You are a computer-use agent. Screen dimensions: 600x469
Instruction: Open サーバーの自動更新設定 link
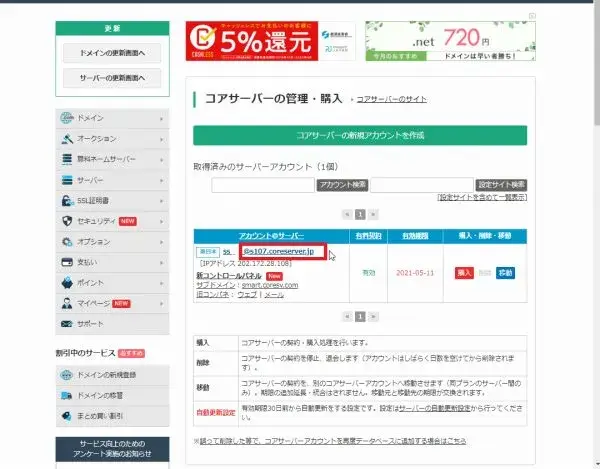click(x=435, y=408)
